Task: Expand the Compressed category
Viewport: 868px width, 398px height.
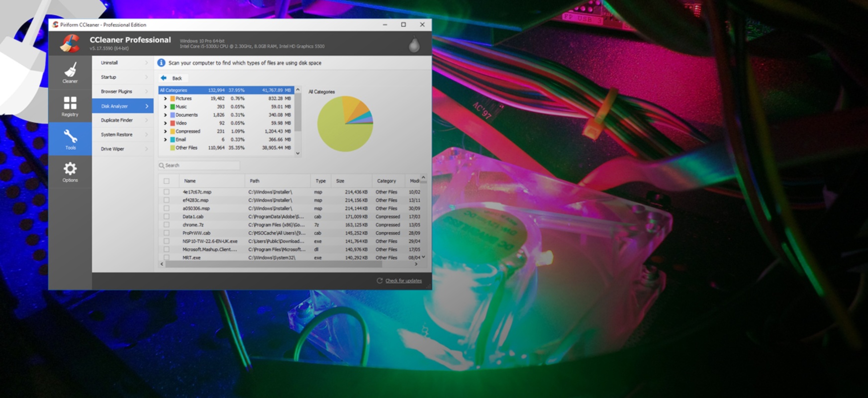Action: click(x=165, y=131)
